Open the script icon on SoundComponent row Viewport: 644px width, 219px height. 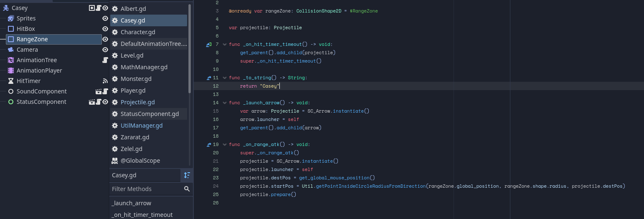point(105,91)
